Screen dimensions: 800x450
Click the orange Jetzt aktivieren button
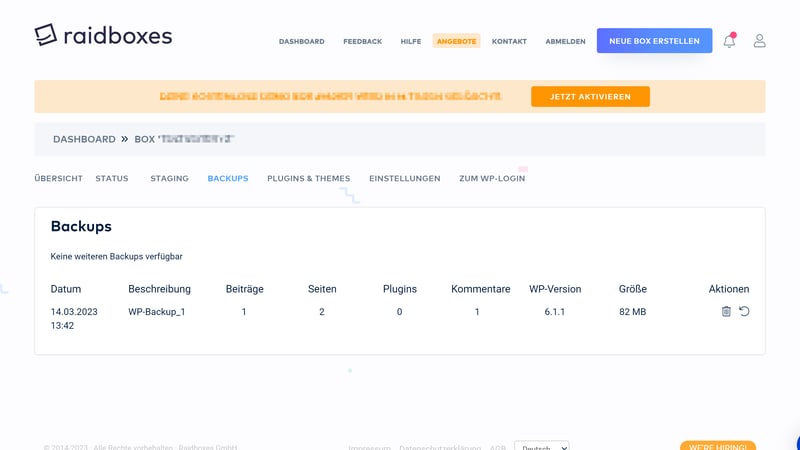590,97
